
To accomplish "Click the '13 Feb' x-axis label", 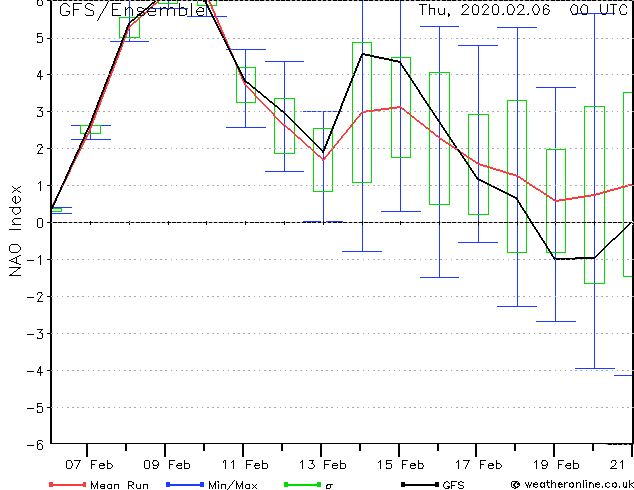I will (323, 465).
